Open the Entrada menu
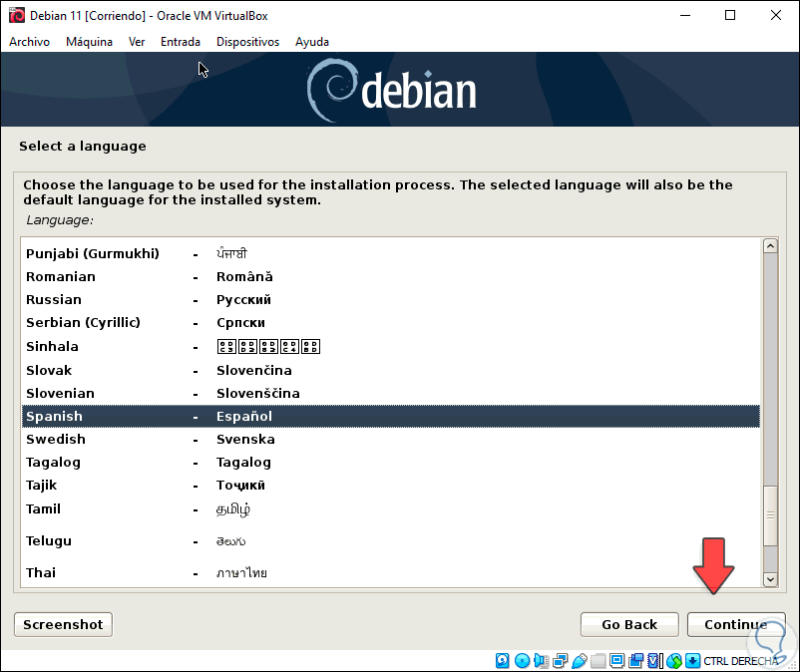Image resolution: width=800 pixels, height=672 pixels. click(x=181, y=42)
